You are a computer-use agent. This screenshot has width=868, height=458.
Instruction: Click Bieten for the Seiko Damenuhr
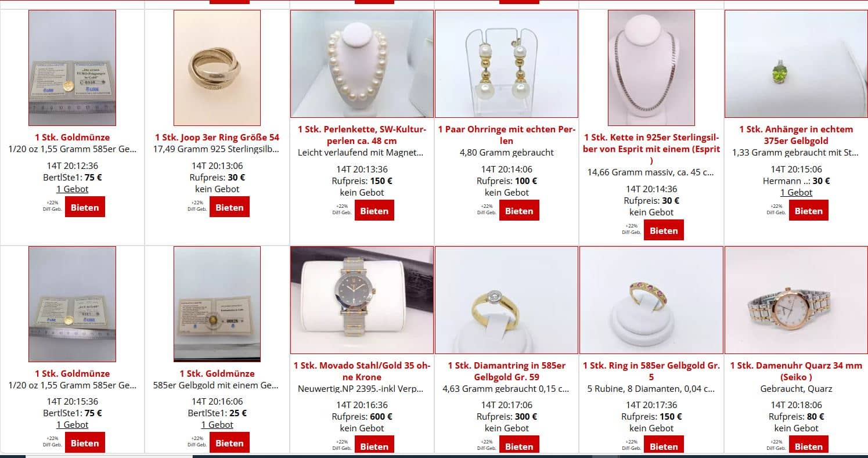[808, 446]
